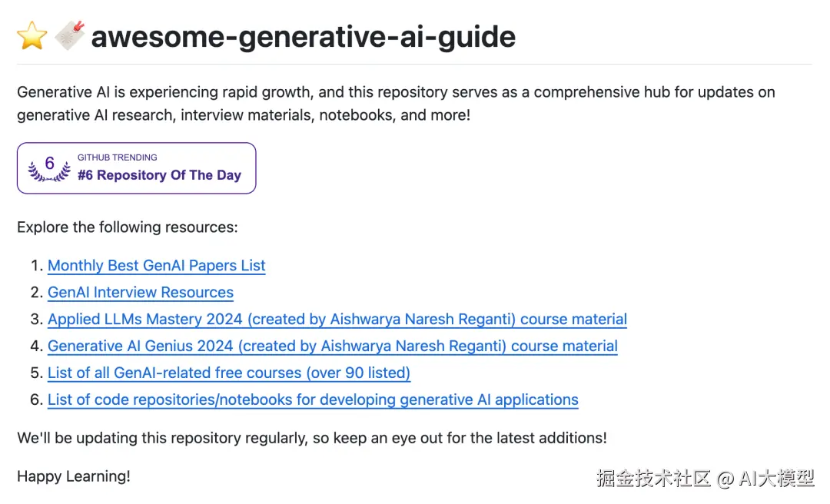Click the 掘金技术社区 watermark text
Screen dimensions: 830x504
[x=654, y=479]
